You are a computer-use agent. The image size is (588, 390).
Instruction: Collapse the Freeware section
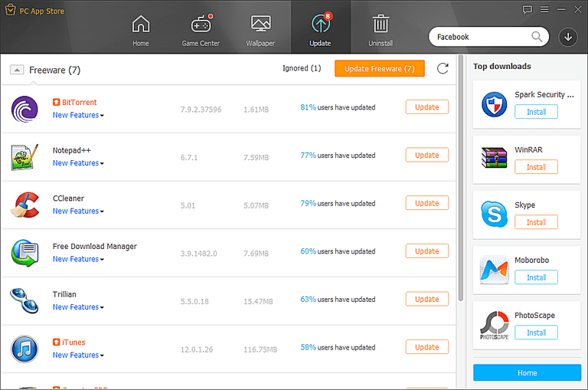(x=16, y=70)
